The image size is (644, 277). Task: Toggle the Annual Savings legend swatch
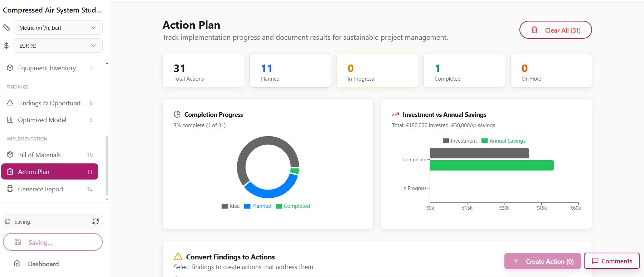(x=485, y=141)
